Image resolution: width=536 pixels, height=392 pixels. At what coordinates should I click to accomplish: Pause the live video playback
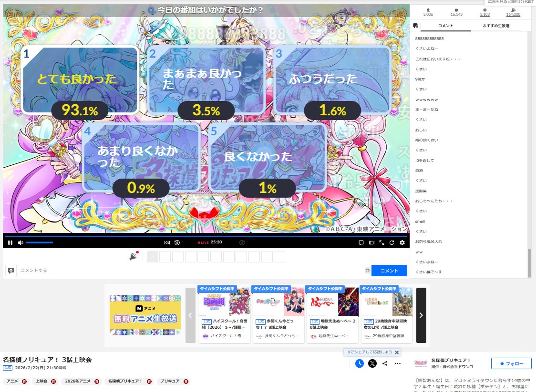[x=10, y=242]
